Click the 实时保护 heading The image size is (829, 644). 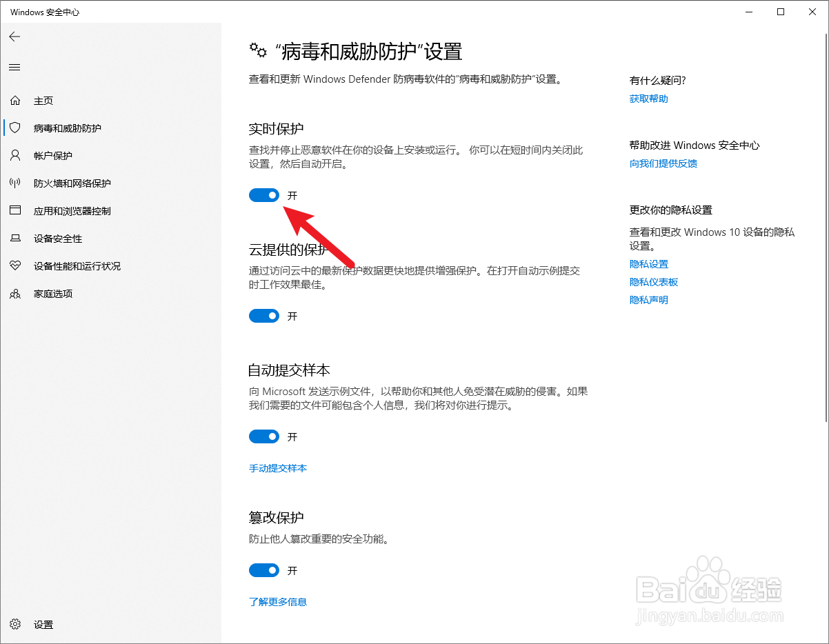coord(277,129)
